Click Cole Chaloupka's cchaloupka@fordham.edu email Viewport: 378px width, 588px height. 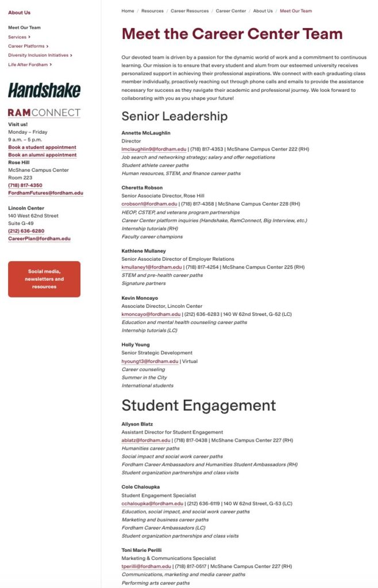[152, 504]
